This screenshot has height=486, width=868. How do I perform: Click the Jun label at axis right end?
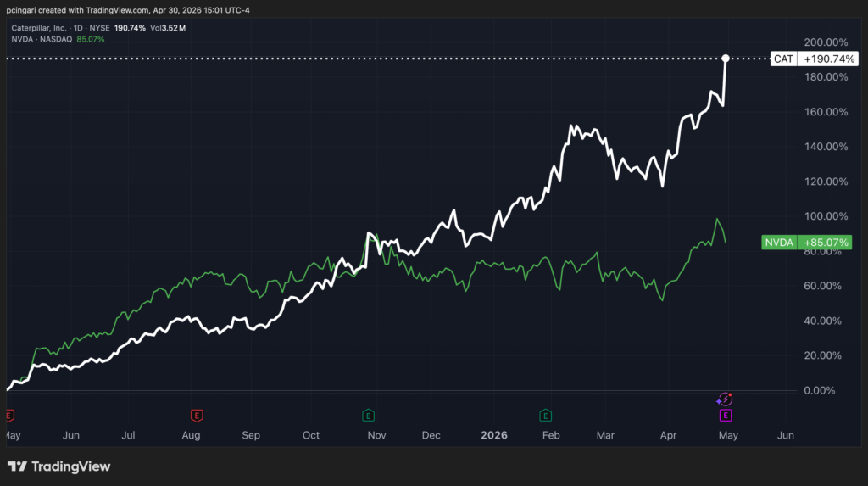[786, 435]
